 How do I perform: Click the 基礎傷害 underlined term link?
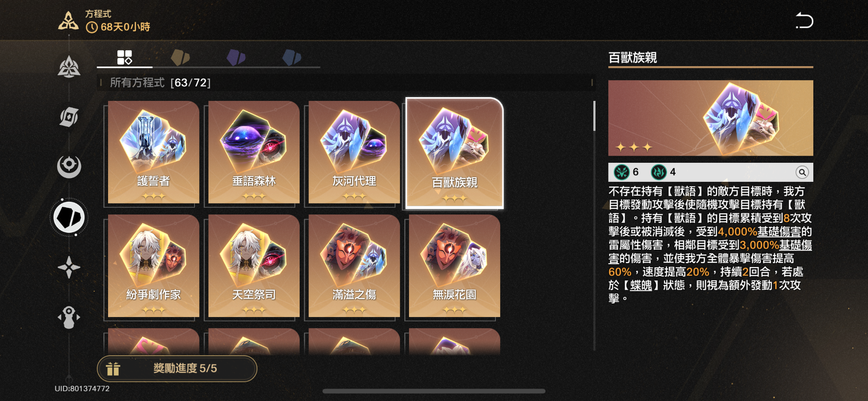(779, 231)
